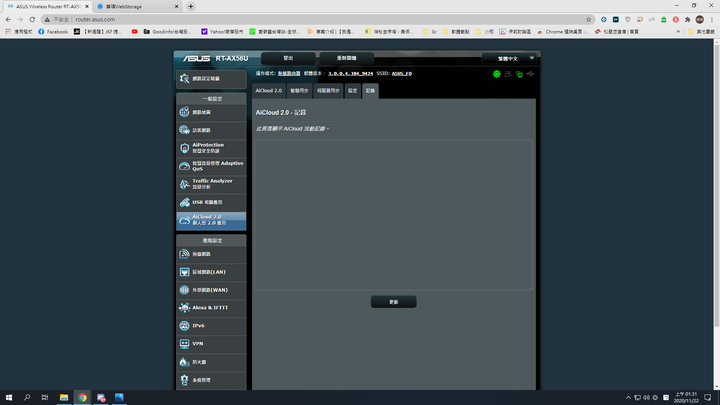Click inside the AiCloud activity log area
Screen dimensions: 720x405
pyautogui.click(x=394, y=215)
